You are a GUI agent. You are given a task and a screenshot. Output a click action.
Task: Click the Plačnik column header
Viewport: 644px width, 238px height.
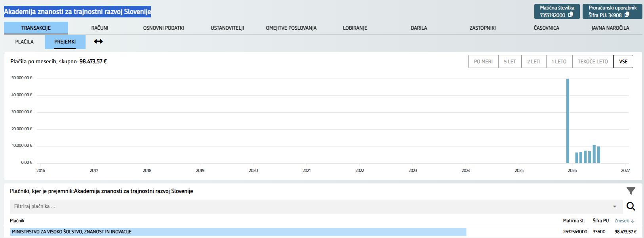17,221
